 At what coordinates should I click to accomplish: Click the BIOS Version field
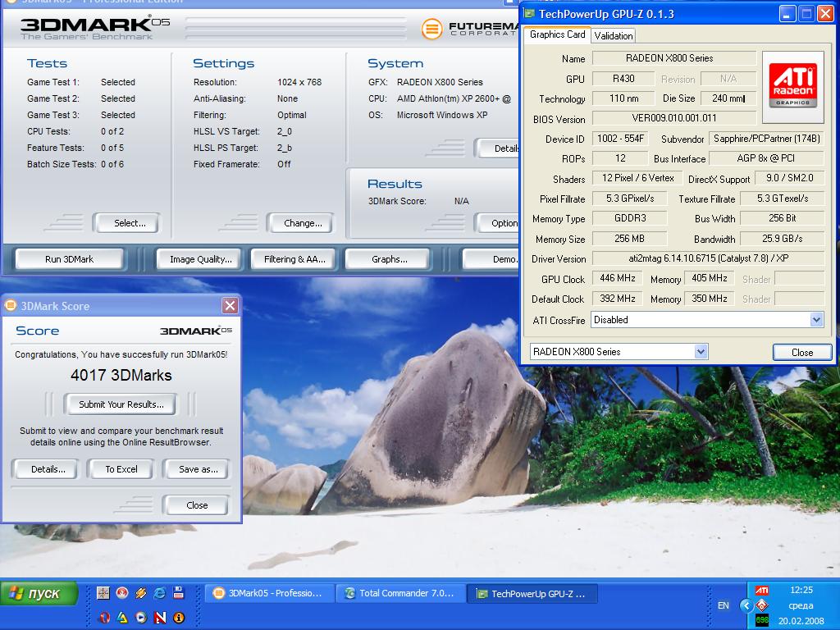click(x=674, y=118)
